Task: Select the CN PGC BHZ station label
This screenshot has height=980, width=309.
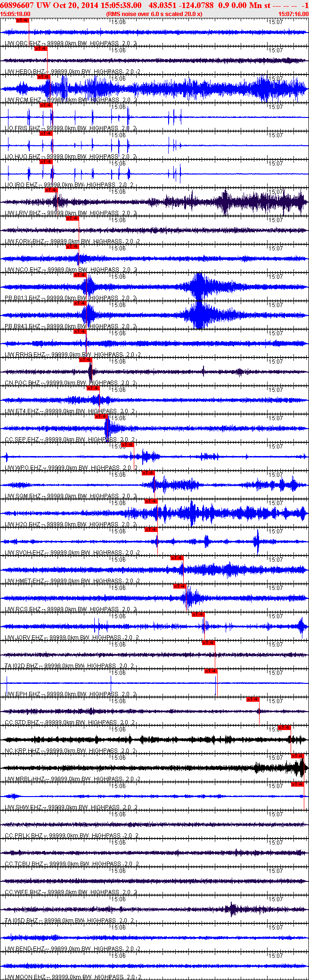Action: [23, 383]
